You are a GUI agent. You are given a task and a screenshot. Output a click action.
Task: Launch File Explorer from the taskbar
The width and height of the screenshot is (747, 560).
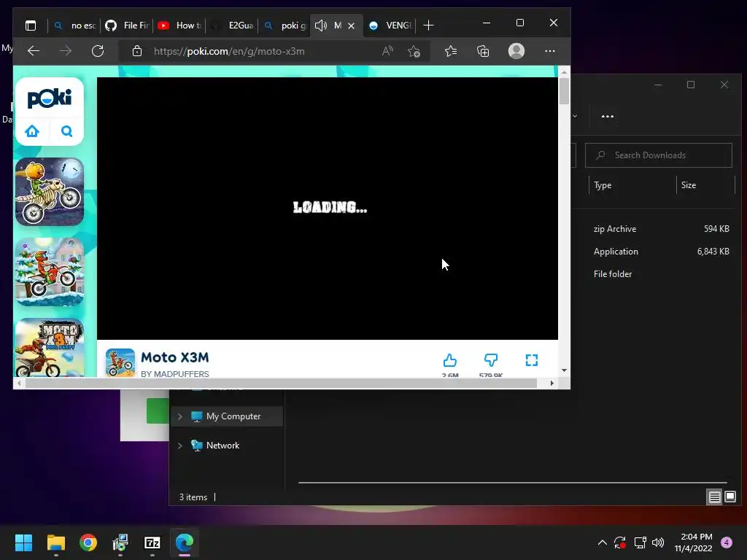(x=55, y=542)
